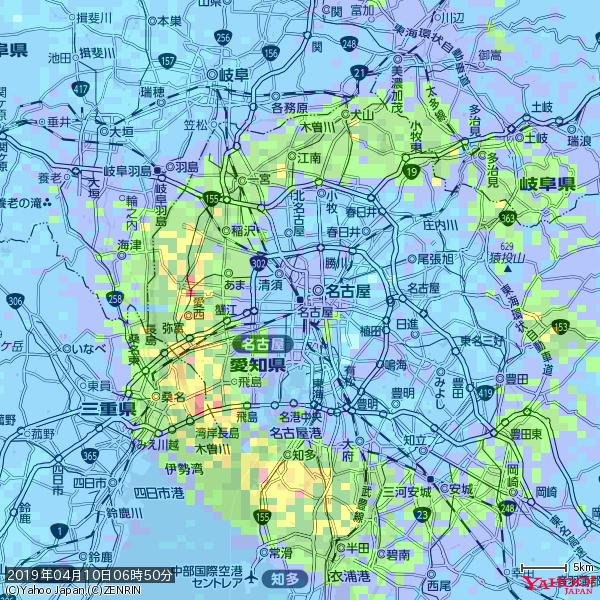Image resolution: width=600 pixels, height=600 pixels.
Task: Click the Route 156 highway shield
Action: [270, 53]
